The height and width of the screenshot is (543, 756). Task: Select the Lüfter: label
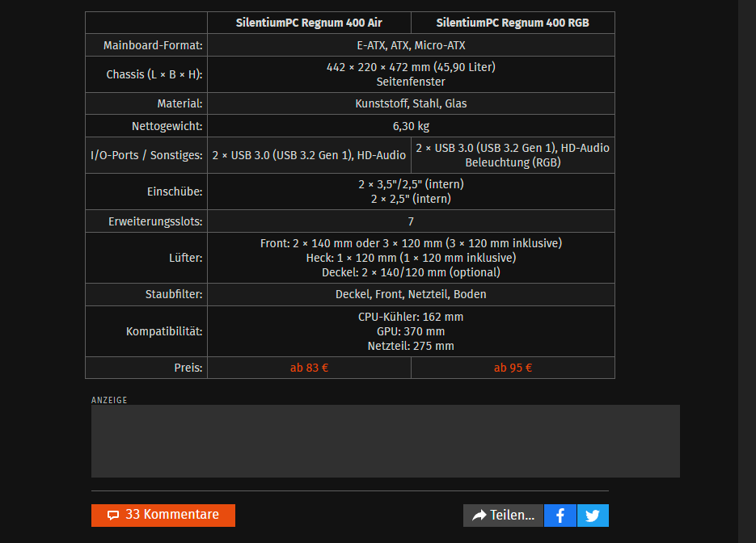pyautogui.click(x=186, y=258)
